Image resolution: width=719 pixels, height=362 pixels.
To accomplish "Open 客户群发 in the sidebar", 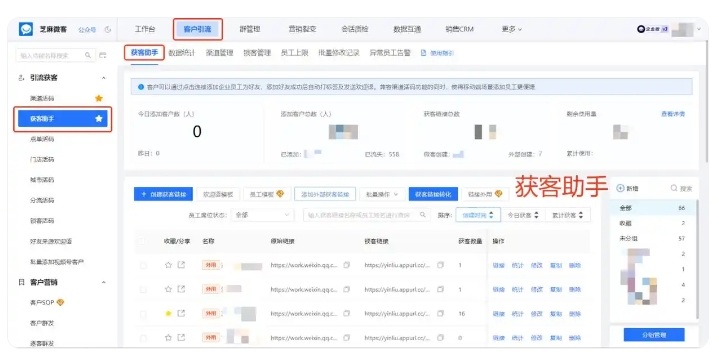I will (42, 323).
